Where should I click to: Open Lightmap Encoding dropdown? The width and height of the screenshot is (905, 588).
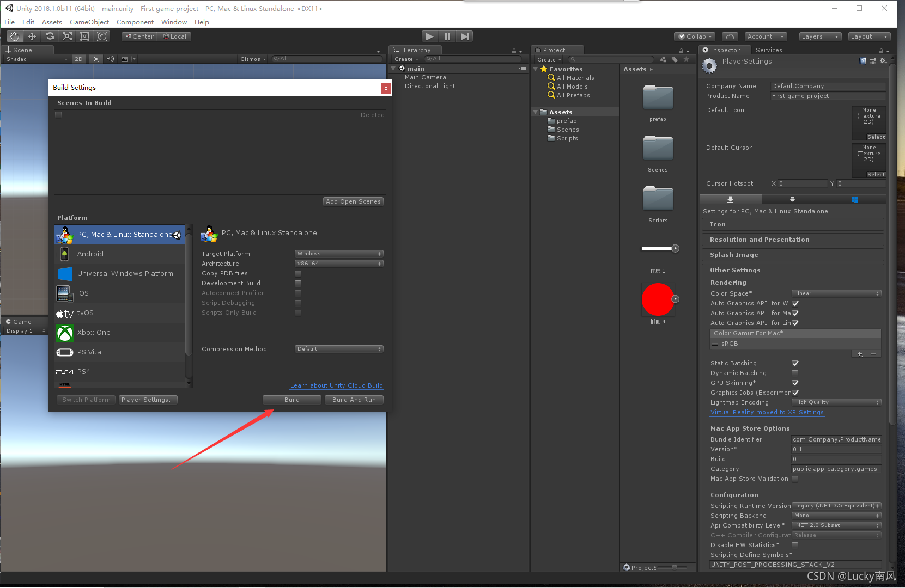[836, 402]
